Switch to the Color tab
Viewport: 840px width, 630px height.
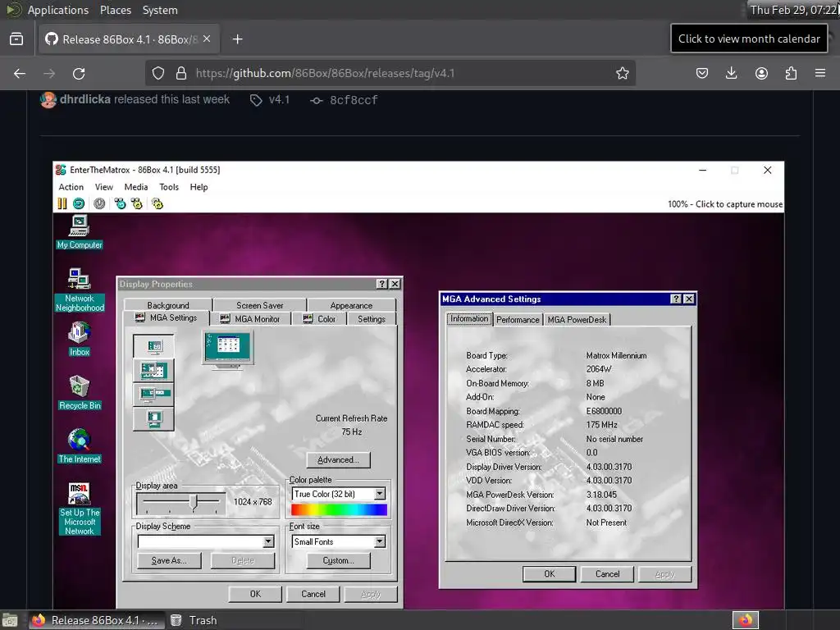(319, 319)
